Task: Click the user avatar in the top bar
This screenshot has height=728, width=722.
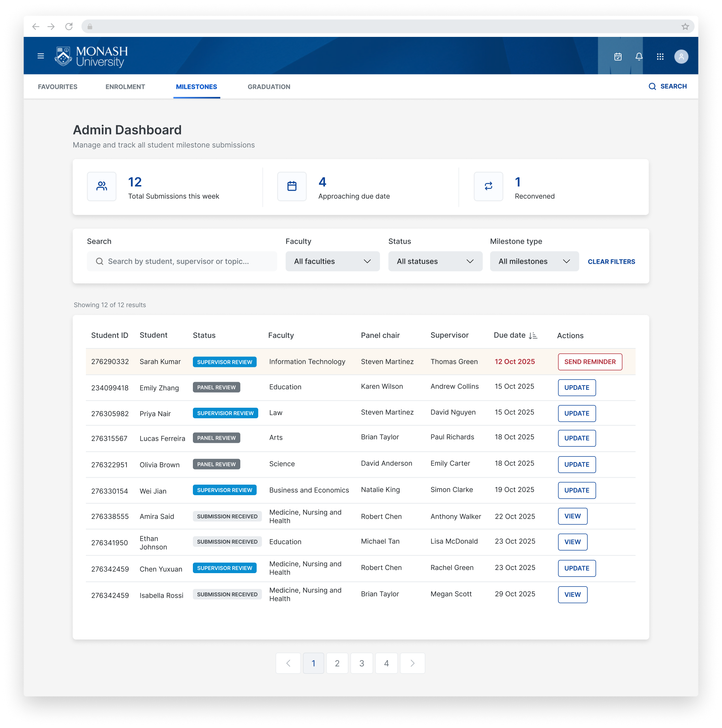Action: [x=681, y=57]
